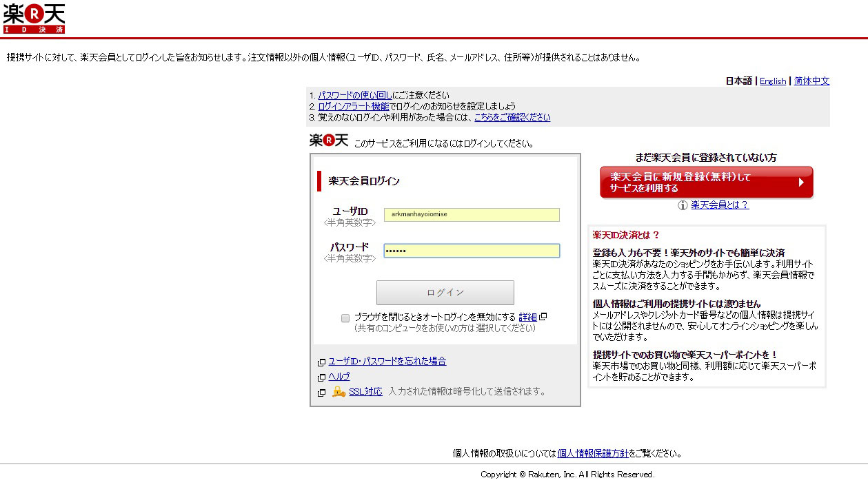Click パスワード field label
The image size is (868, 489).
coord(349,247)
